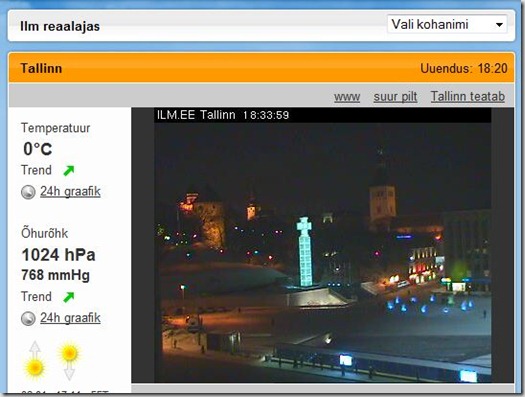Click the clock icon beside the temperature graph link

click(x=28, y=192)
